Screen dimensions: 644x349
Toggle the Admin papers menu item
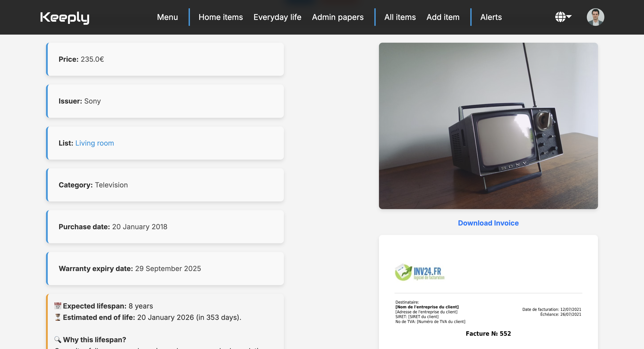coord(338,17)
